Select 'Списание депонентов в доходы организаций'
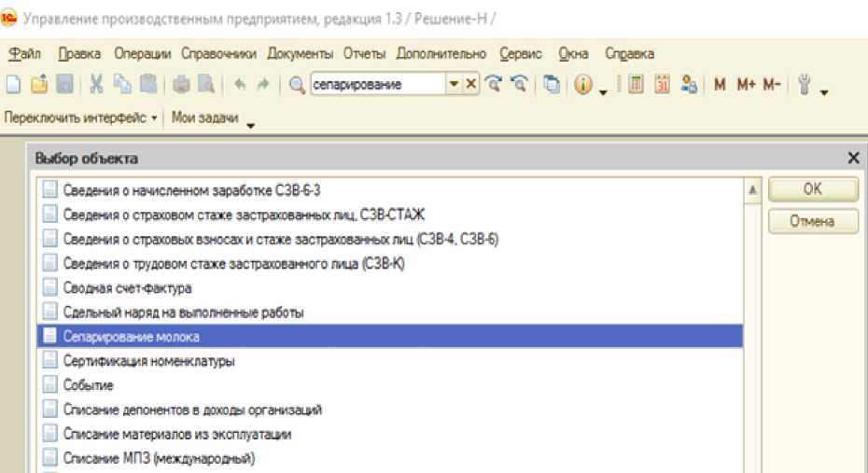This screenshot has height=473, width=868. 389,410
